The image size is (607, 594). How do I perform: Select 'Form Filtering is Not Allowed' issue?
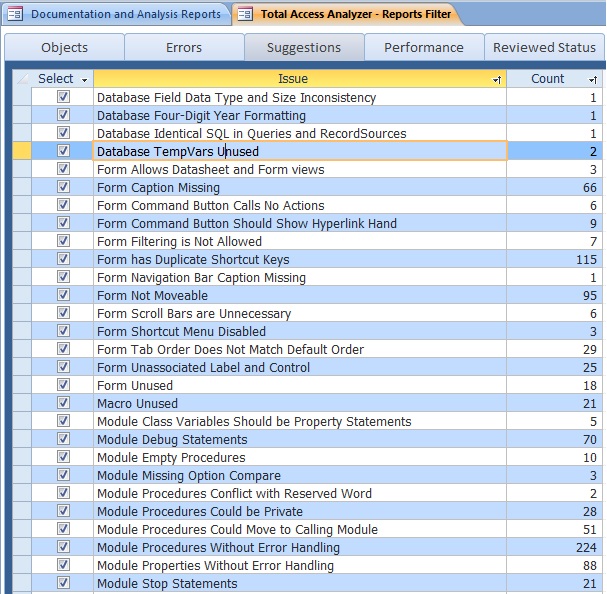tap(179, 242)
